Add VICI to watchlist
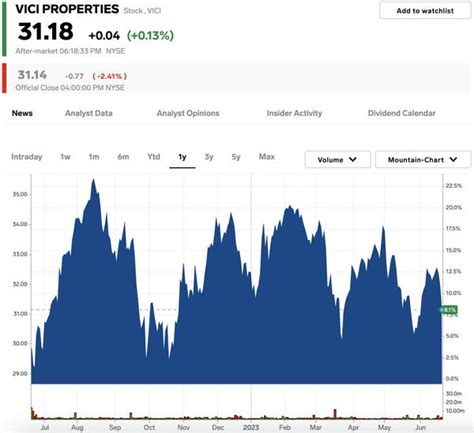 click(425, 11)
